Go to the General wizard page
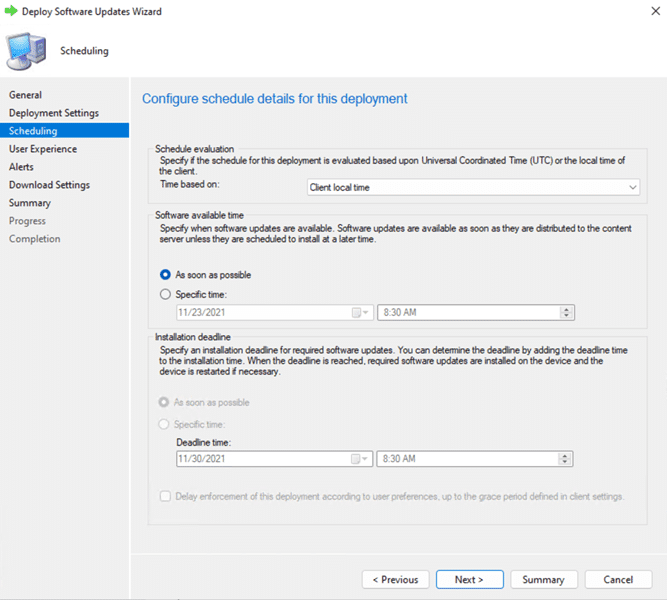 coord(26,95)
